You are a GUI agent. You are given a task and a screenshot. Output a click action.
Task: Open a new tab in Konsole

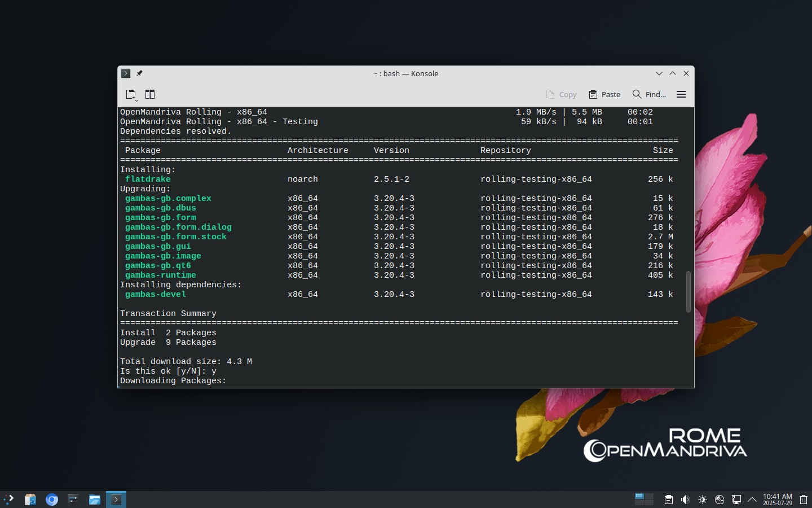(x=131, y=94)
